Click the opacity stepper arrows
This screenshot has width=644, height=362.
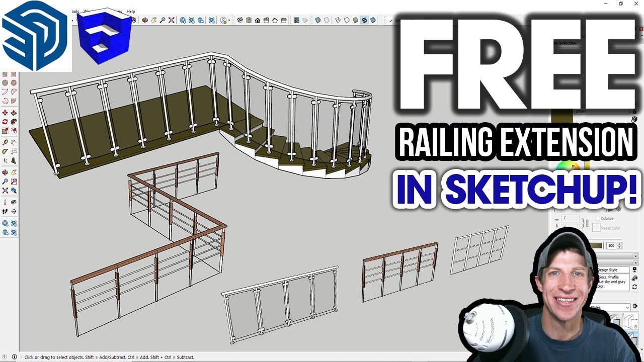pos(619,245)
